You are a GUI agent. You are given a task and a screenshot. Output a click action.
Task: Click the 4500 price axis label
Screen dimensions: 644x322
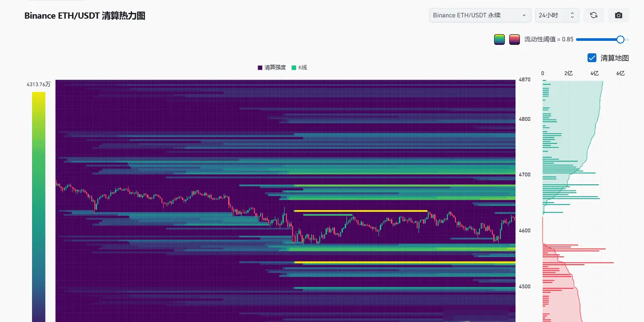524,286
